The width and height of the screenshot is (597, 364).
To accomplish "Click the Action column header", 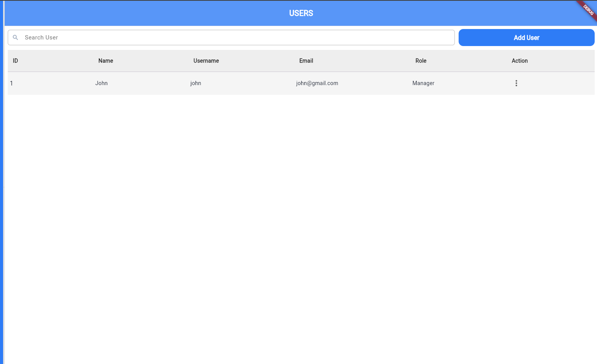I will pyautogui.click(x=520, y=61).
